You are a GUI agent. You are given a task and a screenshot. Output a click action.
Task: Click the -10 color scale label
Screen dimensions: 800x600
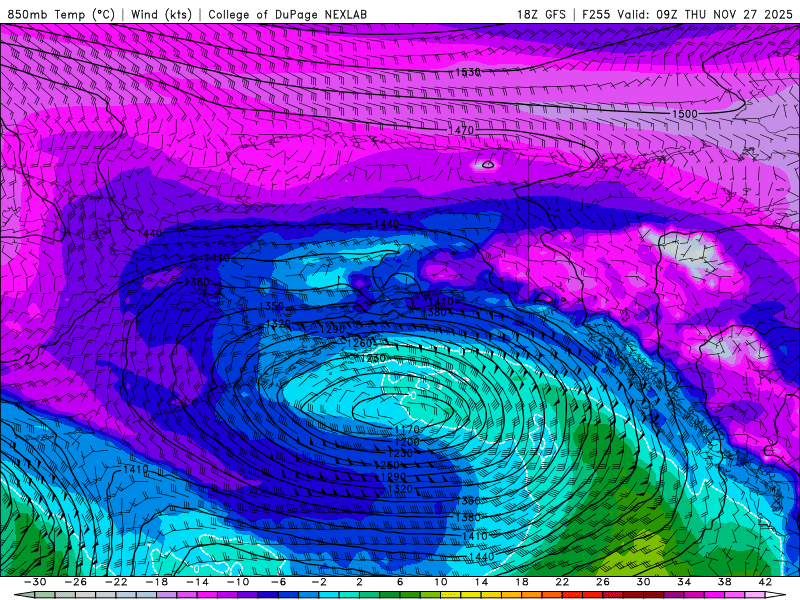[x=238, y=582]
